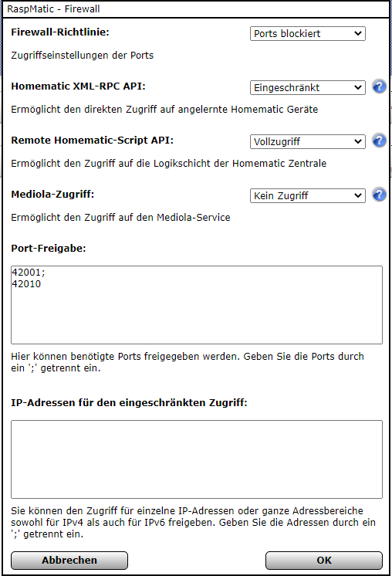Screen dimensions: 392x576
Task: Expand the Homematic XML-RPC API dropdown set to Eingeschränkt
Action: [308, 87]
